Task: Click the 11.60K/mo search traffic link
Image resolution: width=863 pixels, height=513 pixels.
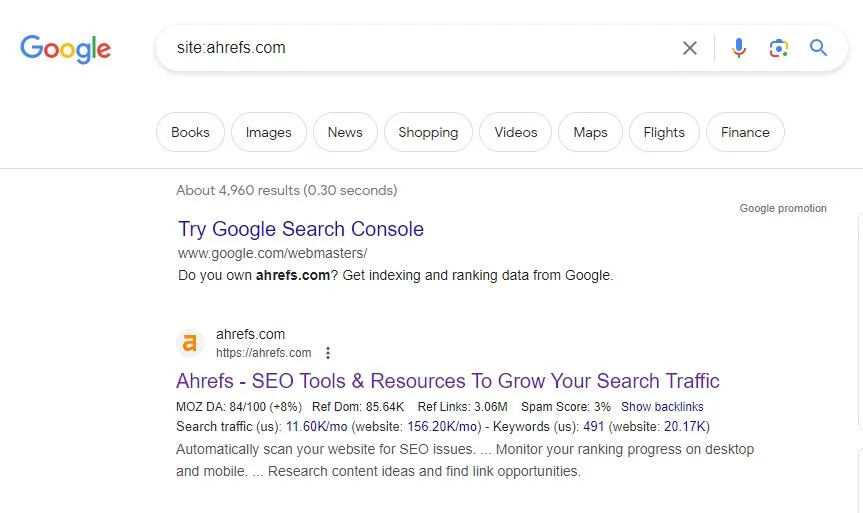Action: tap(316, 427)
